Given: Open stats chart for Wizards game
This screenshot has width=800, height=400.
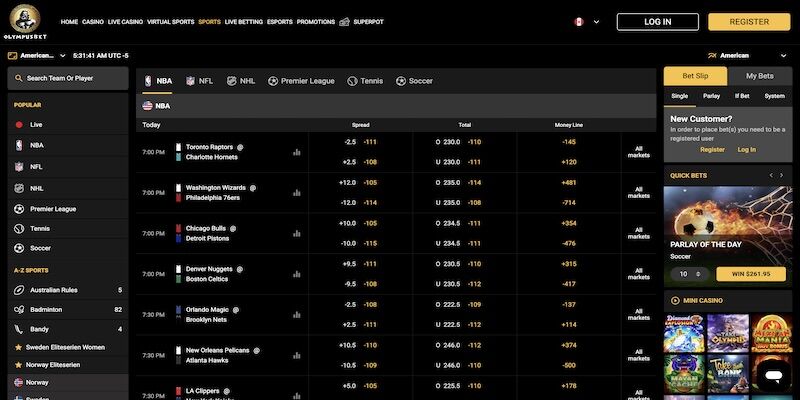Looking at the screenshot, I should (297, 193).
